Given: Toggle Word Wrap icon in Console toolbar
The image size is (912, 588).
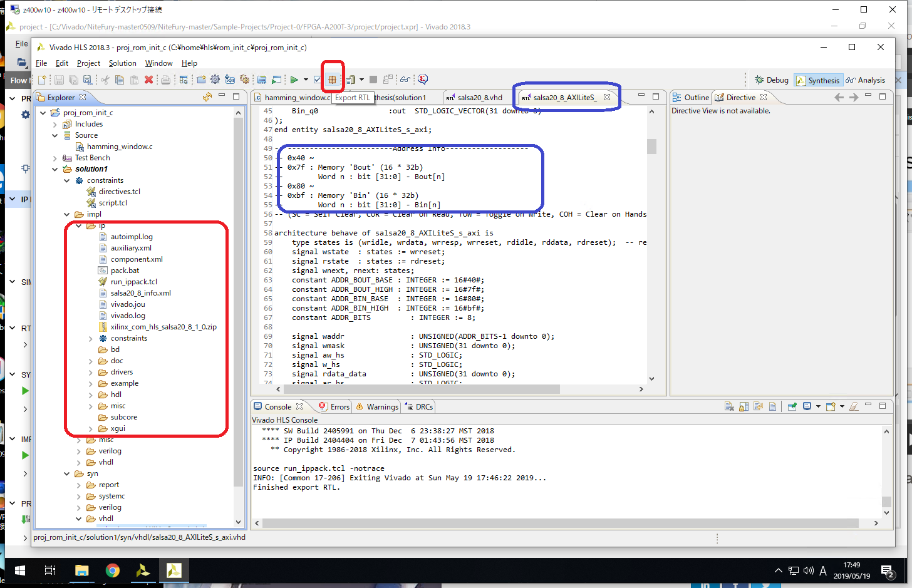Looking at the screenshot, I should pos(758,406).
